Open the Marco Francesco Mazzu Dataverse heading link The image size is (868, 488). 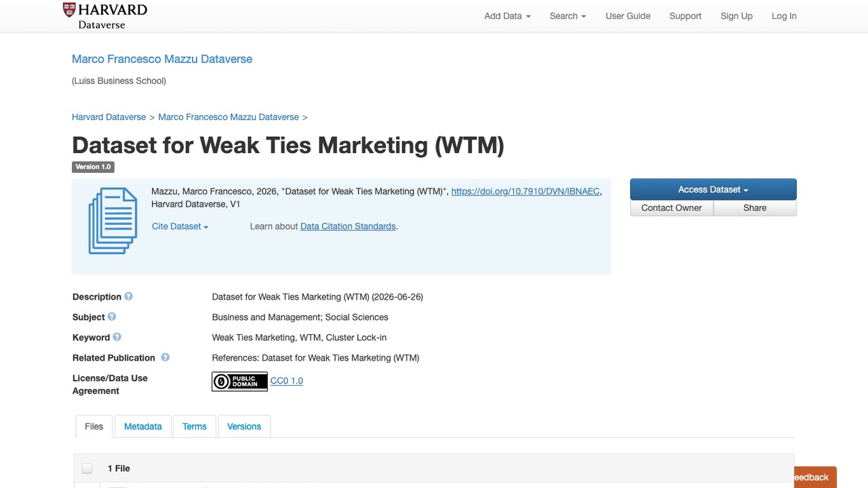[x=162, y=59]
